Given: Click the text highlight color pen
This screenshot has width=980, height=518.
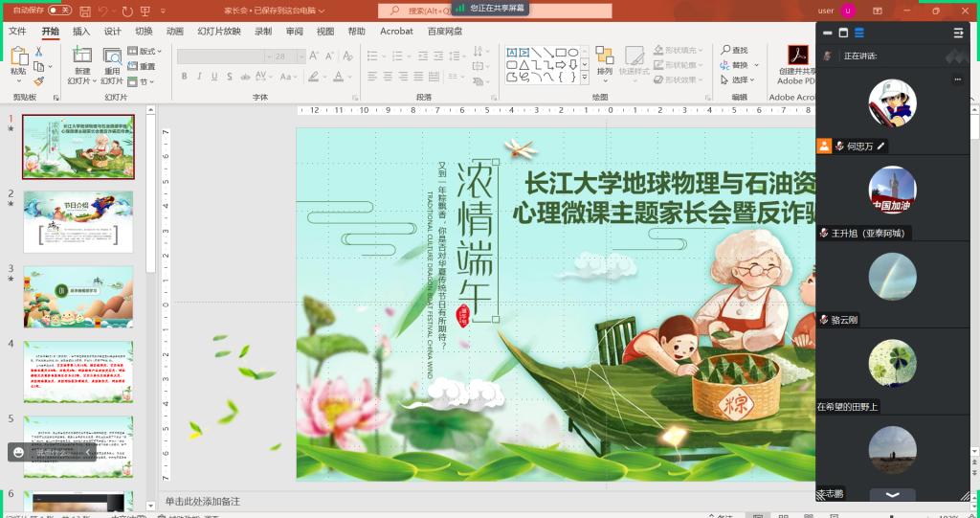Looking at the screenshot, I should (x=313, y=77).
